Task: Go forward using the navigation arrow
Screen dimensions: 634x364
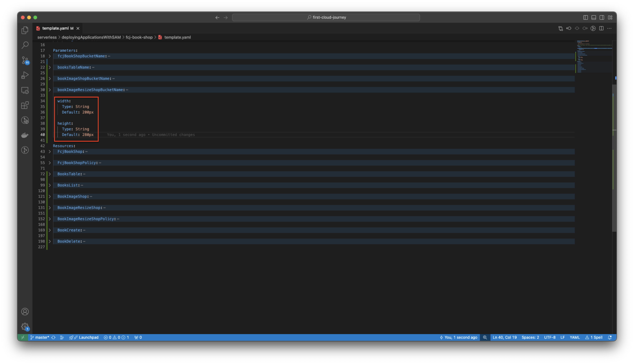Action: coord(225,17)
